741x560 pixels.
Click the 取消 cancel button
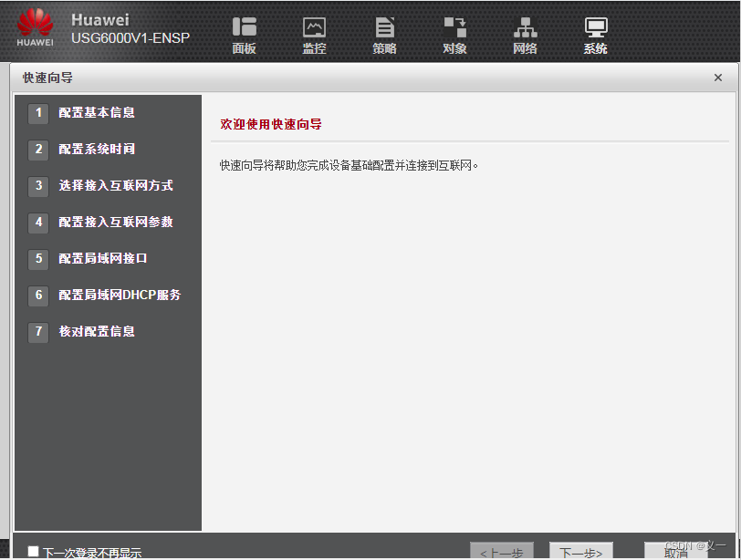pos(676,551)
